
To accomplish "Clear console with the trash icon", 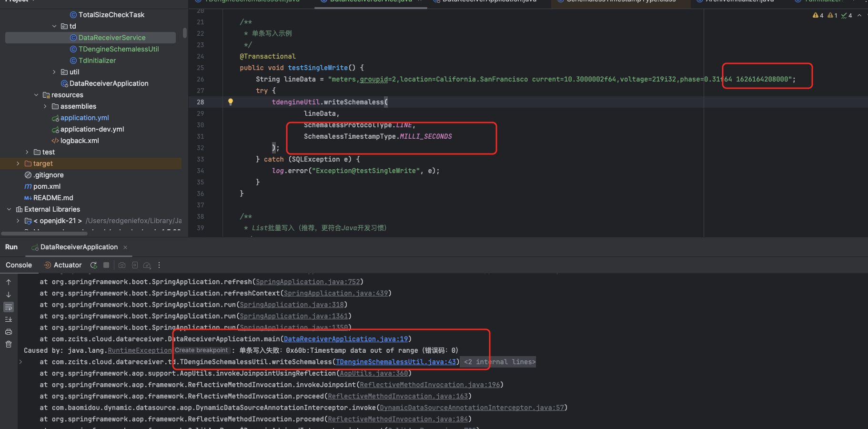I will click(9, 344).
